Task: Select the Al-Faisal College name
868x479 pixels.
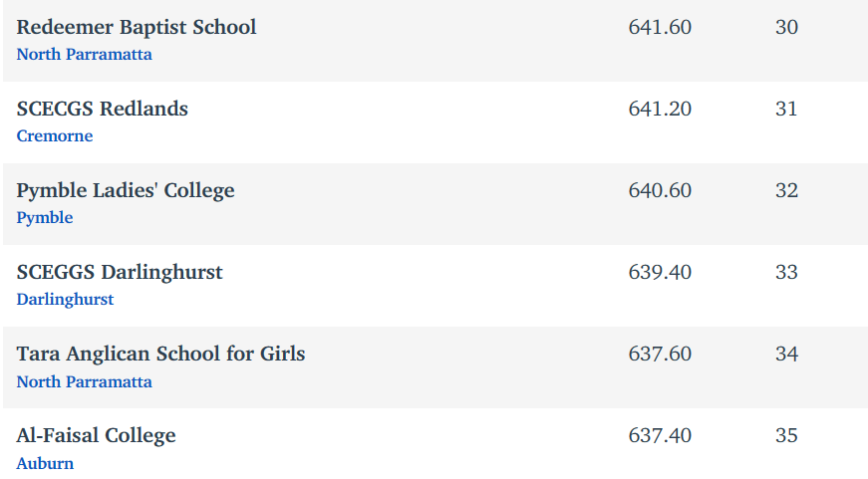Action: tap(97, 435)
